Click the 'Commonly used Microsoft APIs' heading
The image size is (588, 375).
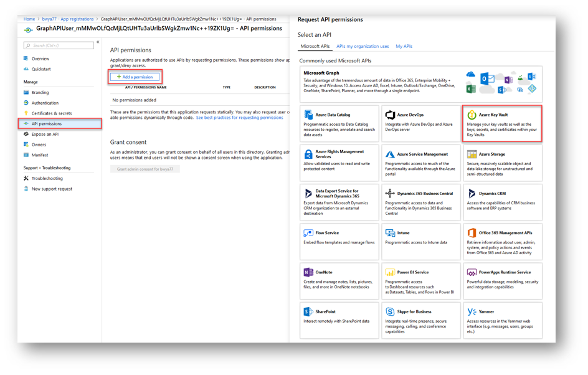[335, 61]
